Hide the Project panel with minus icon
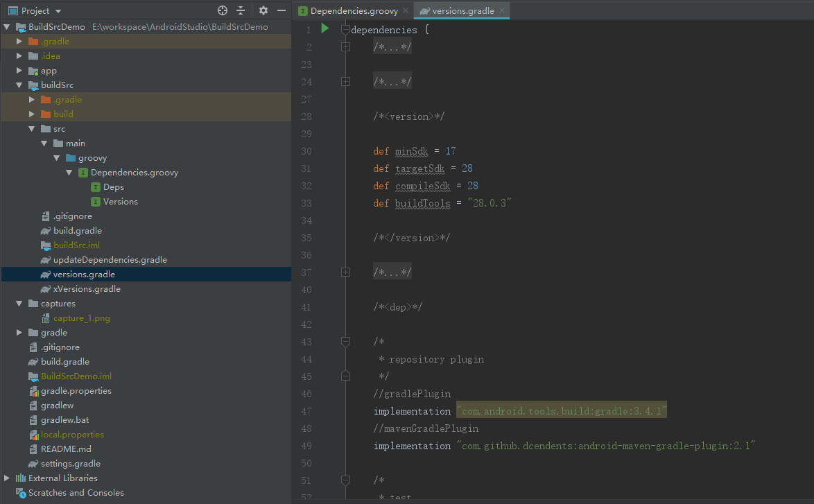This screenshot has width=814, height=504. tap(282, 10)
